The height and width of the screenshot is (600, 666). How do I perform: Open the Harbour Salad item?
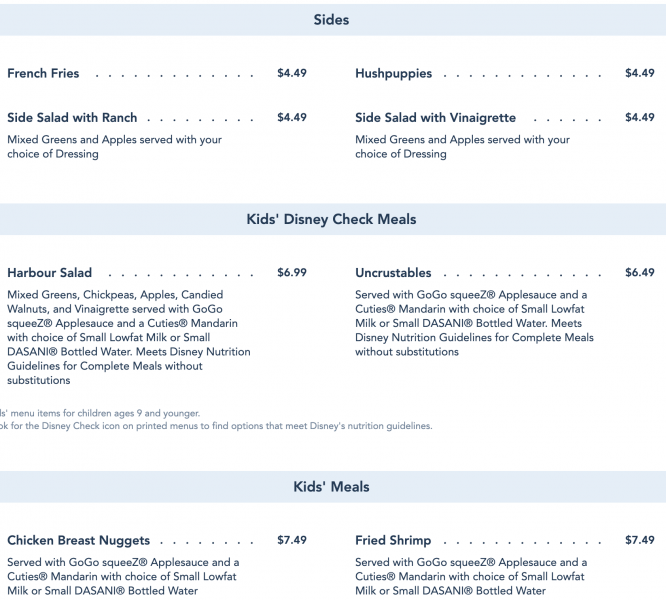pyautogui.click(x=50, y=273)
